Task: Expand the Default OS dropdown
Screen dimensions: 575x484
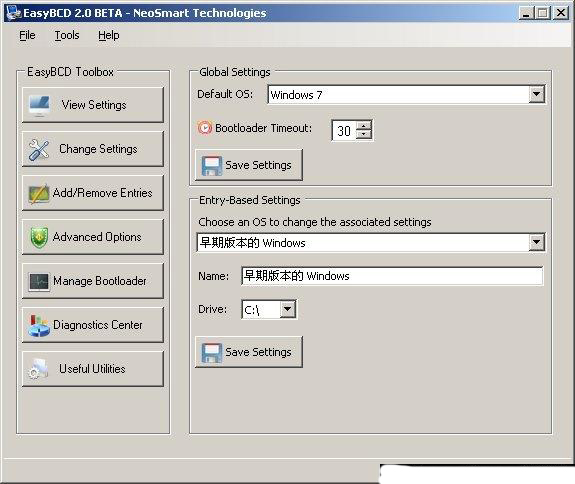Action: click(x=536, y=95)
